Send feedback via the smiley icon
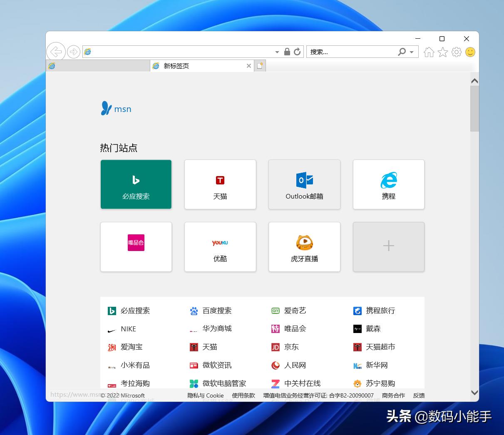The width and height of the screenshot is (504, 435). tap(470, 52)
